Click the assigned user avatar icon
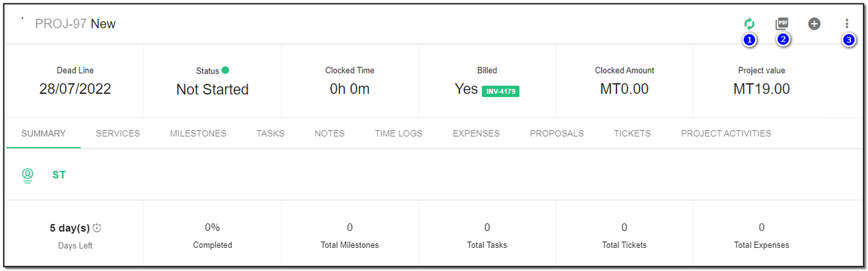The height and width of the screenshot is (271, 868). coord(27,175)
